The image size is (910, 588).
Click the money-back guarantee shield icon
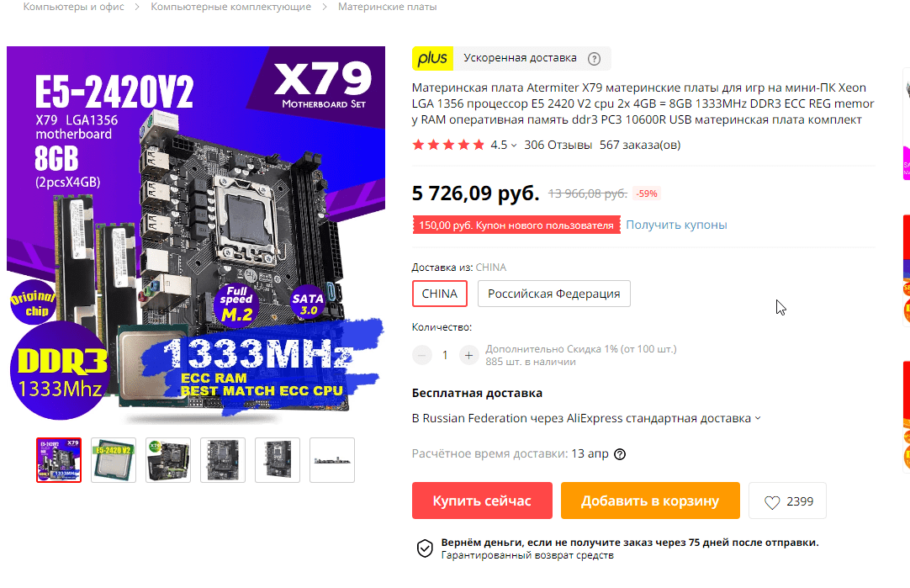coord(425,548)
